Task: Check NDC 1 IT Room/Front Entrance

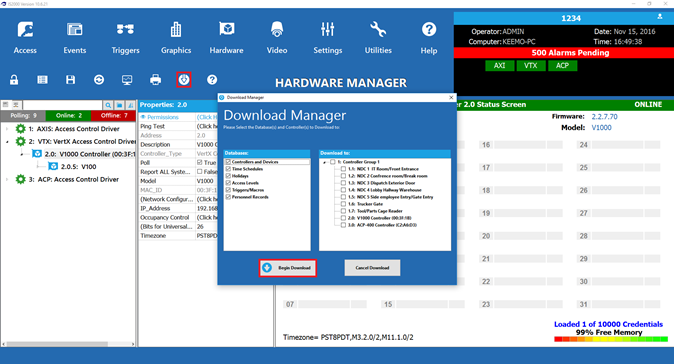Action: coord(343,169)
